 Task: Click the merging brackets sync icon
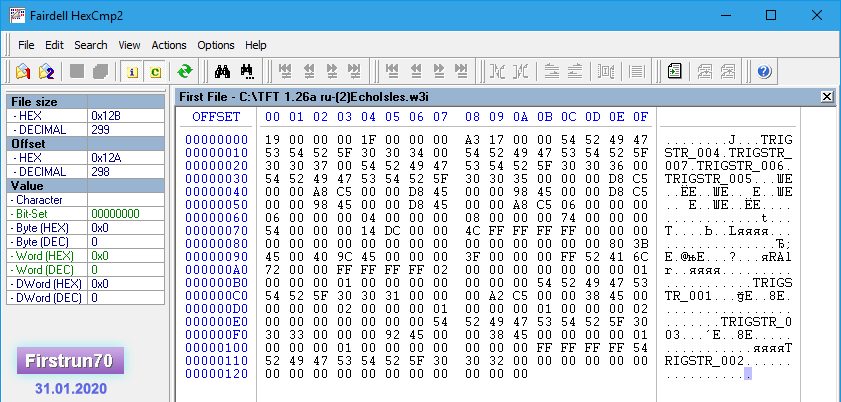point(497,71)
